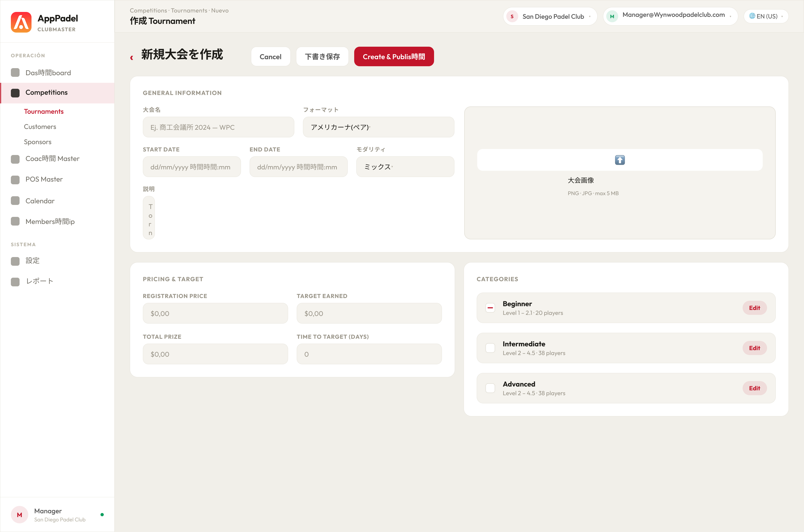The image size is (804, 532).
Task: Check the Advanced category checkbox
Action: click(x=490, y=388)
